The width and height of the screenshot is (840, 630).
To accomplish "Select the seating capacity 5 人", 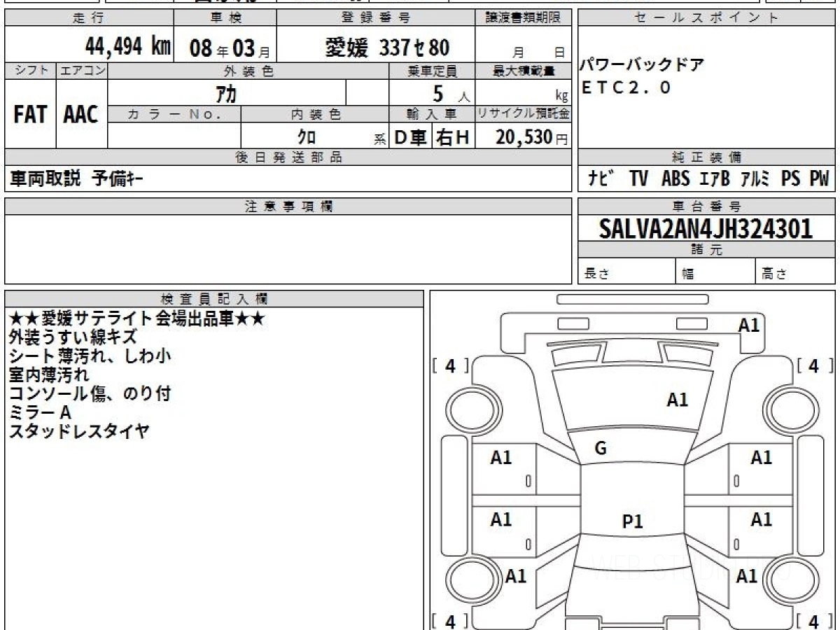I will pos(451,93).
